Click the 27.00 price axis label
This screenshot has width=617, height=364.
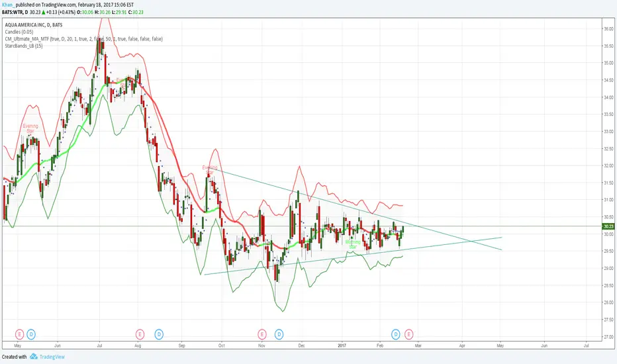tap(608, 337)
